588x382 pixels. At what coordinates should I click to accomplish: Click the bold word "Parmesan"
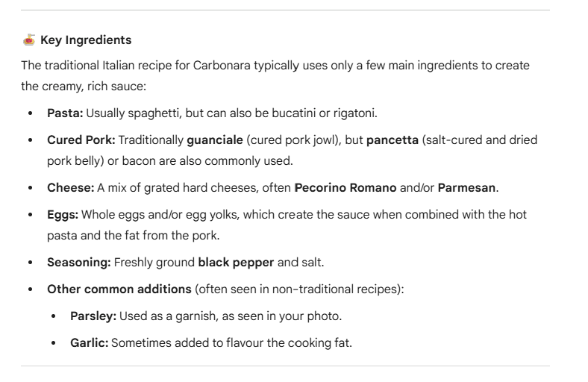pyautogui.click(x=466, y=187)
